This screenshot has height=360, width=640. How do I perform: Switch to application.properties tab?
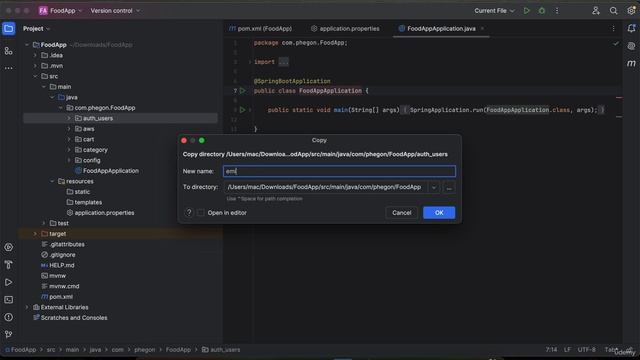(x=345, y=29)
